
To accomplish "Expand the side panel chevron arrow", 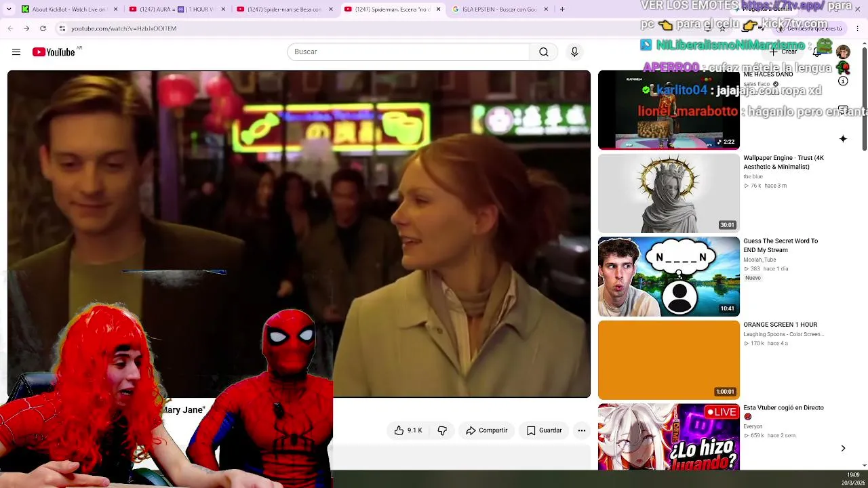I will point(843,449).
